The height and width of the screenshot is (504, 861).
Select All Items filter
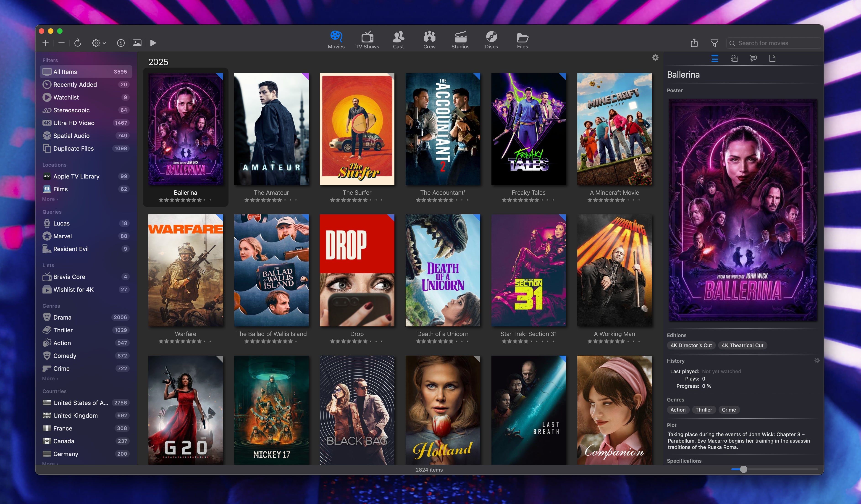pyautogui.click(x=86, y=72)
